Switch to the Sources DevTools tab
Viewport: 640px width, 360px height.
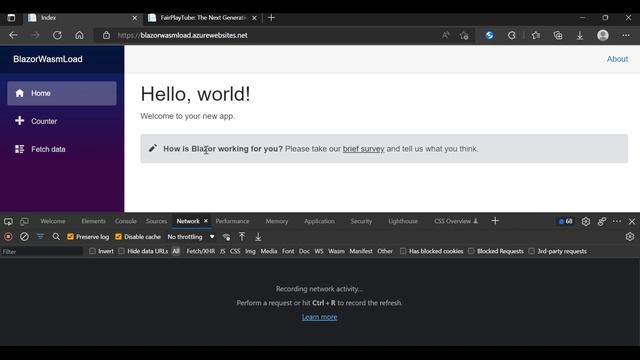[x=156, y=221]
